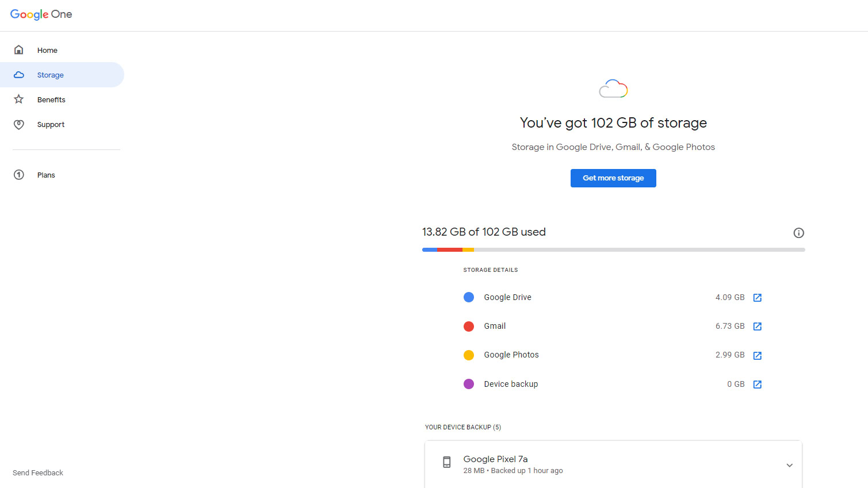
Task: Open Google Drive via its external link icon
Action: 758,298
